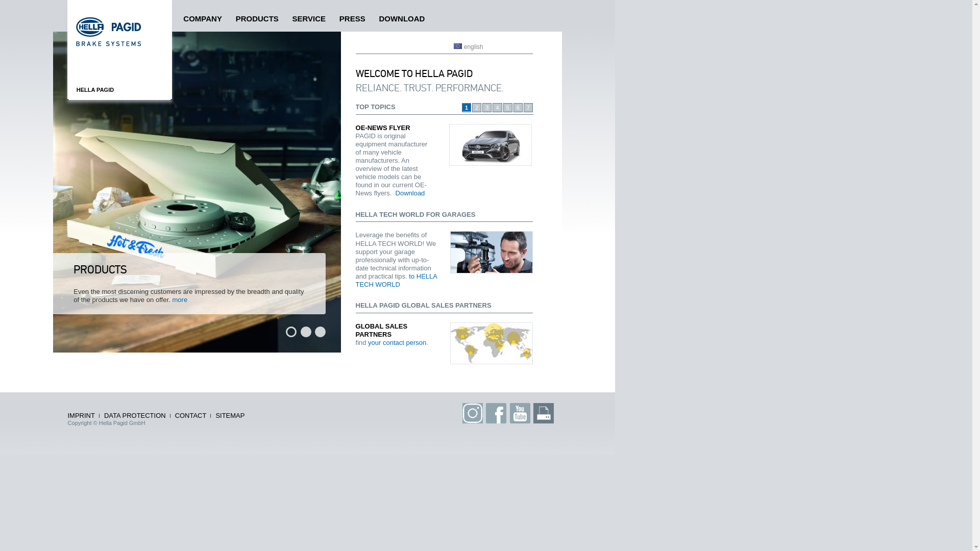Open the DOWNLOAD menu

point(402,19)
